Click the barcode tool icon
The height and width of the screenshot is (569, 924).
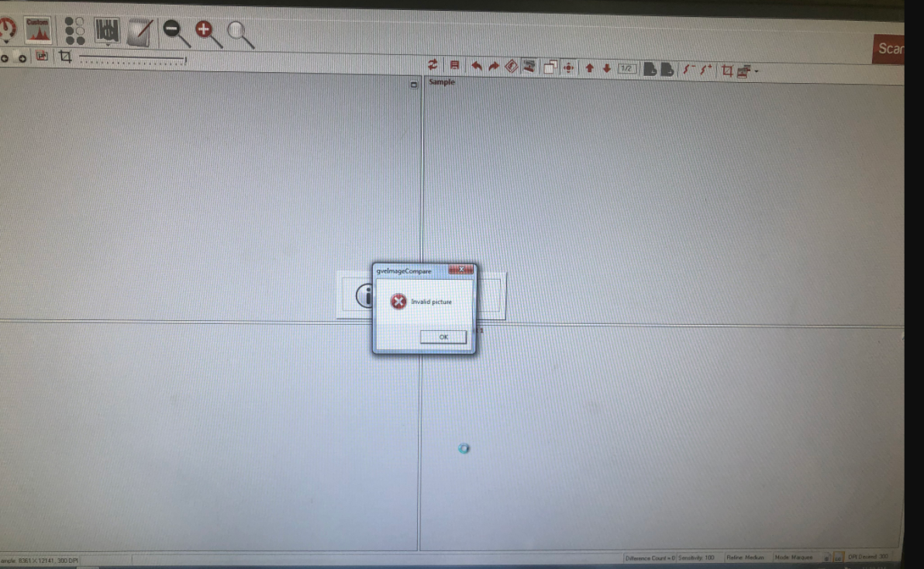coord(105,31)
